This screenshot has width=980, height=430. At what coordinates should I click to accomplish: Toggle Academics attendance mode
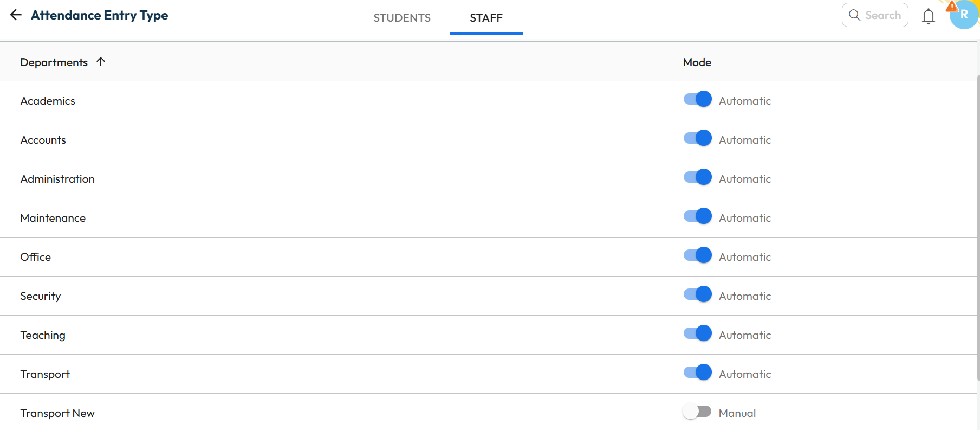pyautogui.click(x=697, y=100)
